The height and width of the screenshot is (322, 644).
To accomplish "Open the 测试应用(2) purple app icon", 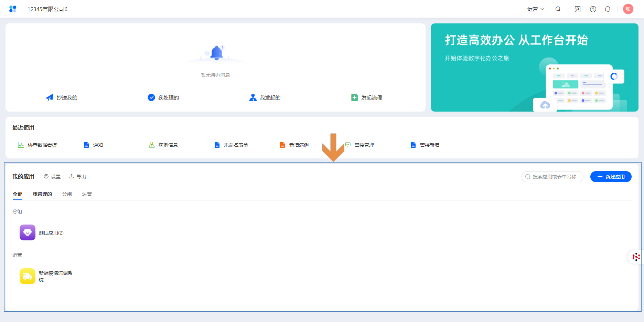I will [x=28, y=232].
